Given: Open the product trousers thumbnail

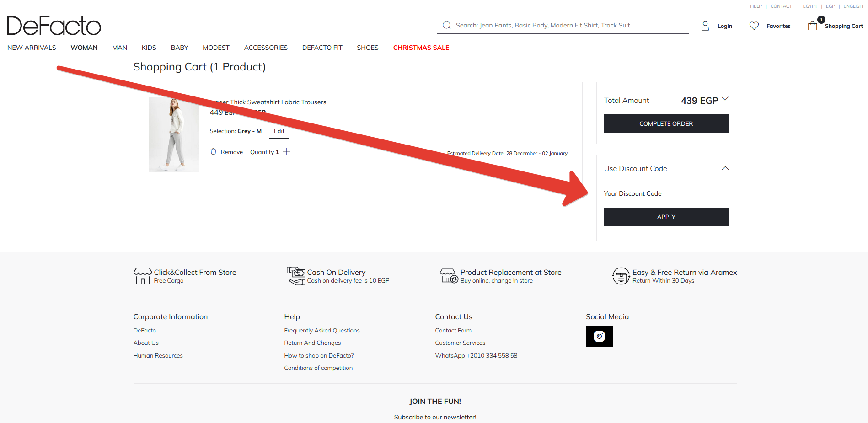Looking at the screenshot, I should point(174,134).
